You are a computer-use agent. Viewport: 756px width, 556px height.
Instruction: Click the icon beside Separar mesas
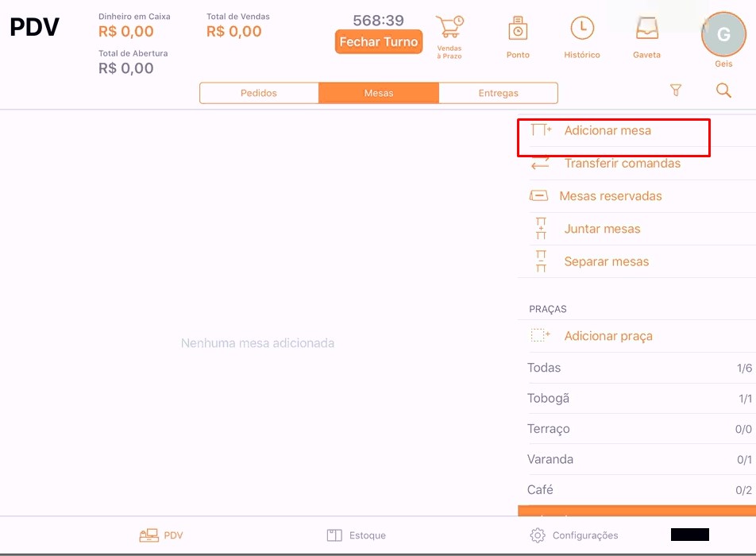coord(541,261)
